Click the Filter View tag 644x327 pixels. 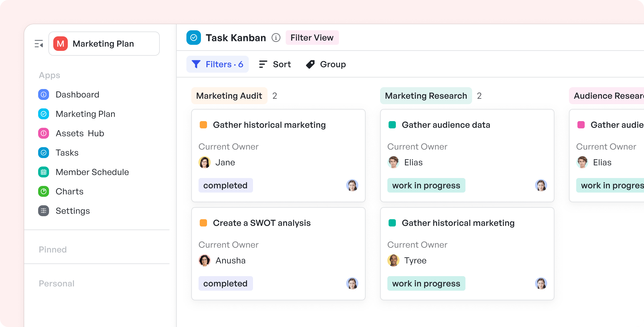[x=312, y=38]
